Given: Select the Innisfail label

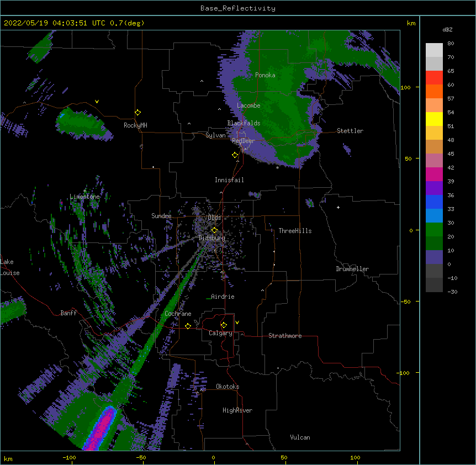Looking at the screenshot, I should 229,180.
